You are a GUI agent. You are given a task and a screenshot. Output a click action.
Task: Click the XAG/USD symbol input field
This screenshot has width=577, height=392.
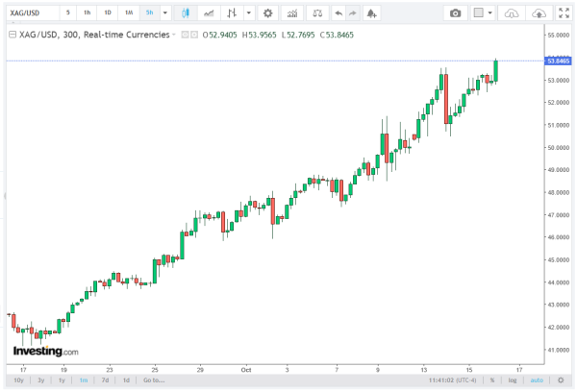point(31,12)
